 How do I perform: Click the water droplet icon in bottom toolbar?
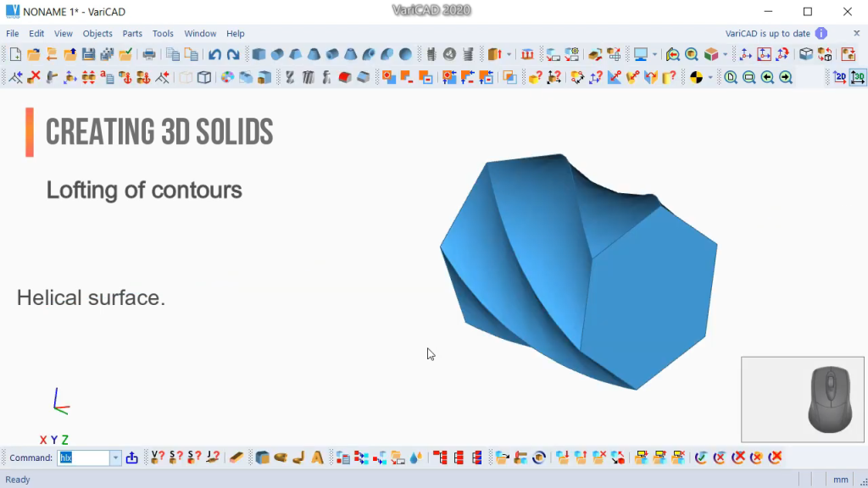coord(415,457)
